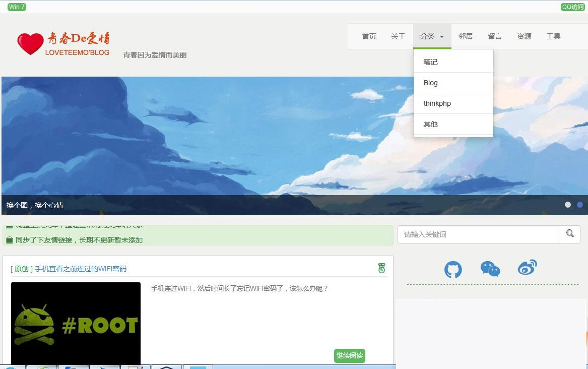Click the 继续阅读 button
Viewport: 588px width, 369px height.
[x=349, y=355]
